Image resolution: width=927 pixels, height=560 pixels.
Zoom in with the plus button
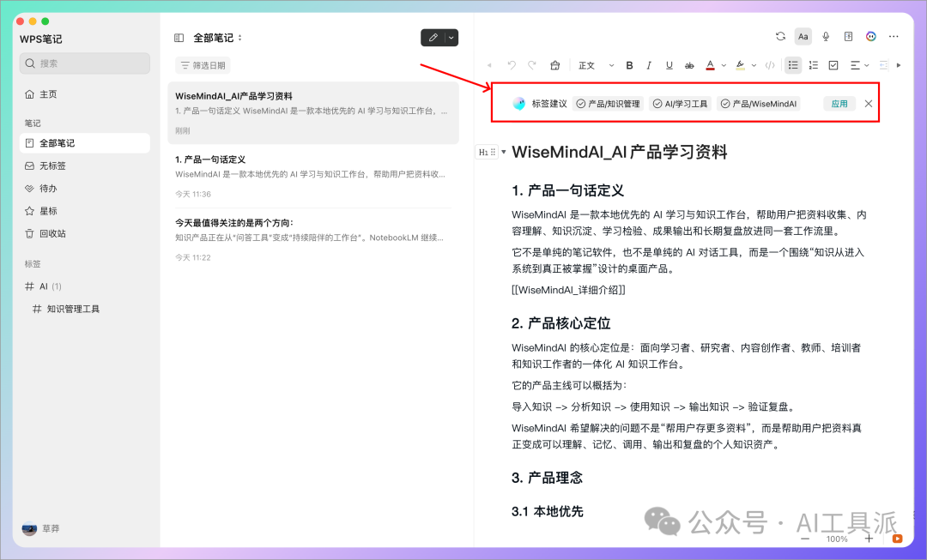[869, 539]
